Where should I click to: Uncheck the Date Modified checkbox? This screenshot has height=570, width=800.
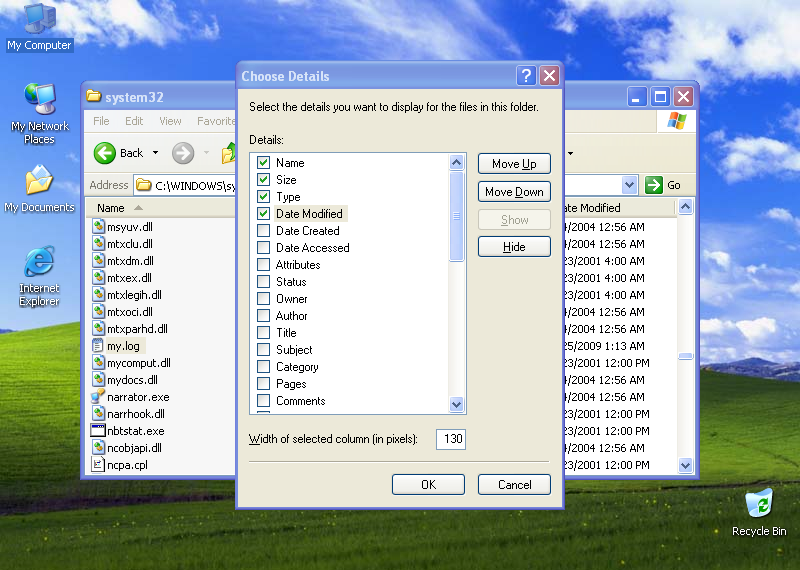click(263, 213)
